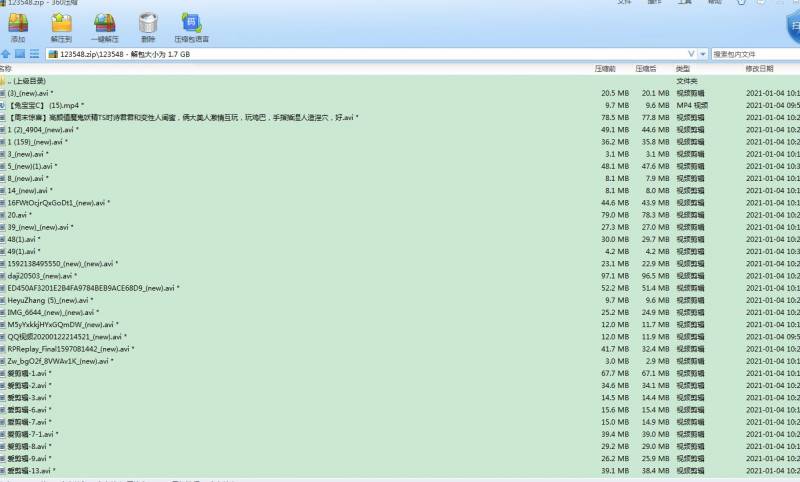Sort by 修改日期 column header
This screenshot has width=800, height=482.
tap(759, 69)
